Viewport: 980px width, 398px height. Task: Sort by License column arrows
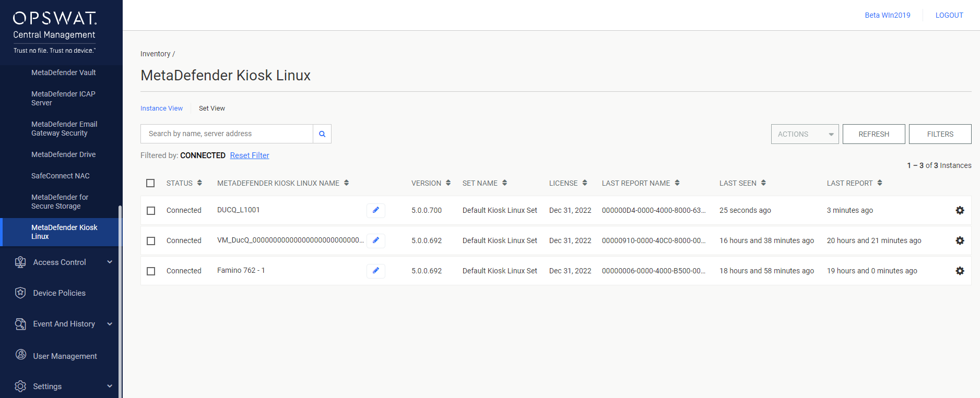pos(585,183)
